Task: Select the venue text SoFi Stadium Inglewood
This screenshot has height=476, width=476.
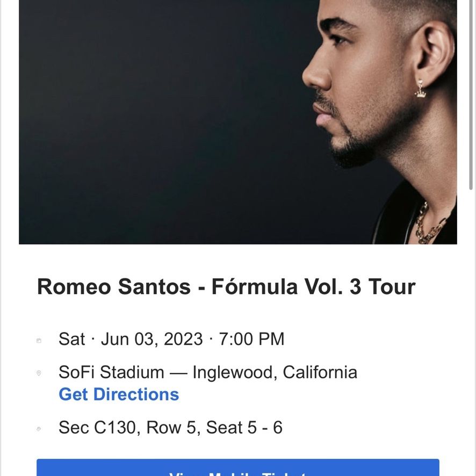Action: click(207, 371)
